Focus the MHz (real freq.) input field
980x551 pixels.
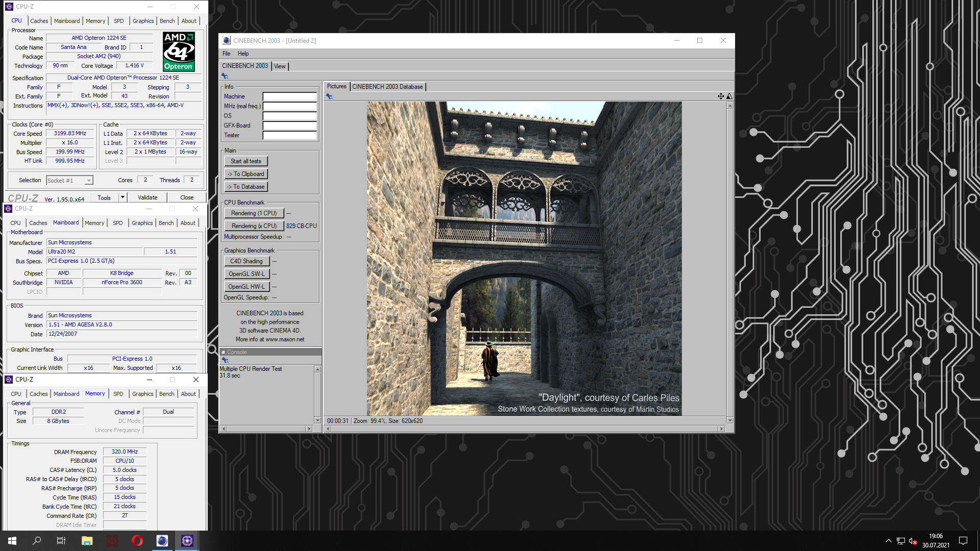click(289, 106)
